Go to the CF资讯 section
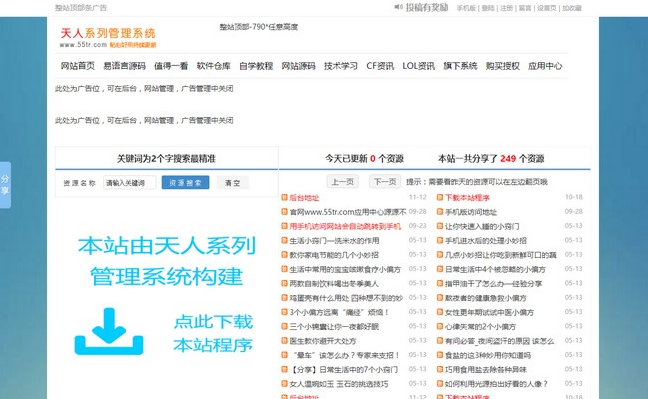Screen dimensions: 648x399 tap(380, 66)
